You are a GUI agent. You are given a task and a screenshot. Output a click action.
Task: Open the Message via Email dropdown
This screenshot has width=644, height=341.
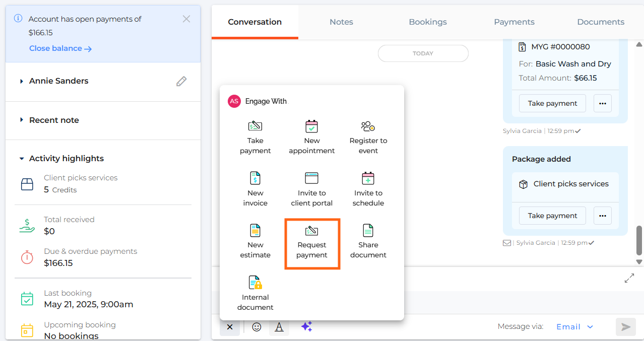click(574, 327)
